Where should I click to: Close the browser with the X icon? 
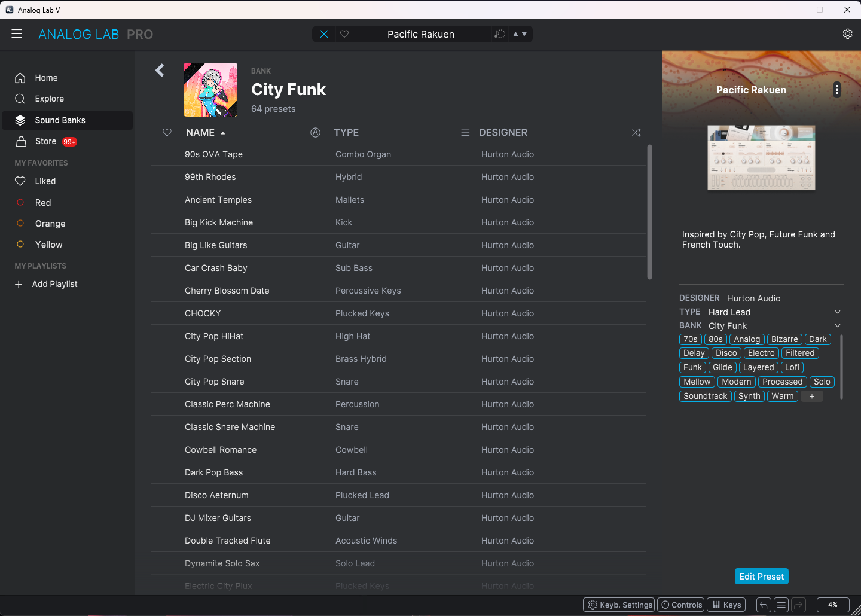coord(324,34)
